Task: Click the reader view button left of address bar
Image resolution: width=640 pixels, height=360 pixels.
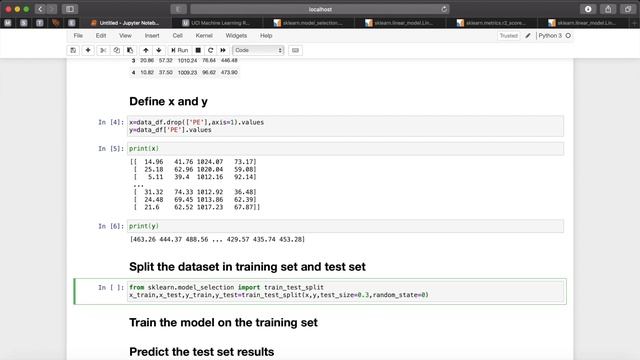Action: (x=178, y=9)
